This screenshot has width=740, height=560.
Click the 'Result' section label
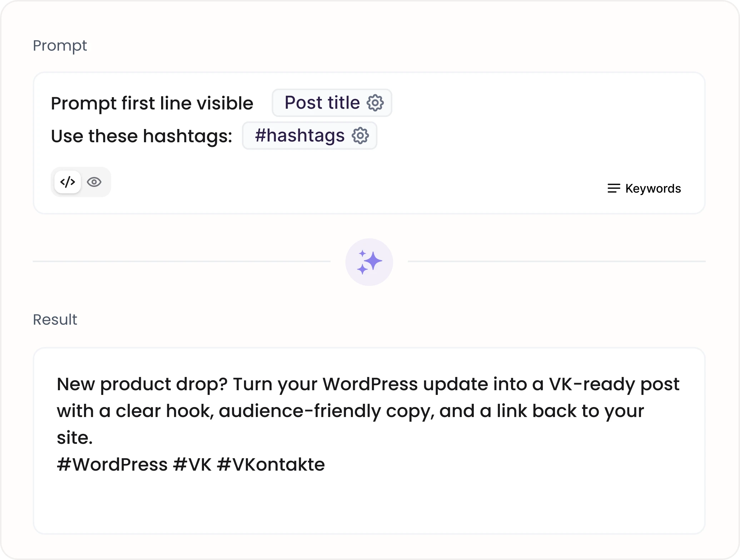pyautogui.click(x=55, y=319)
